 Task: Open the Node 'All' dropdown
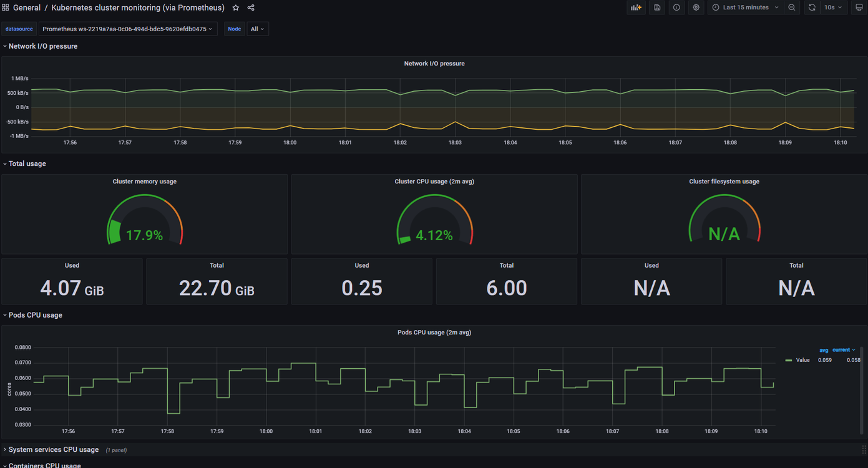pyautogui.click(x=257, y=29)
